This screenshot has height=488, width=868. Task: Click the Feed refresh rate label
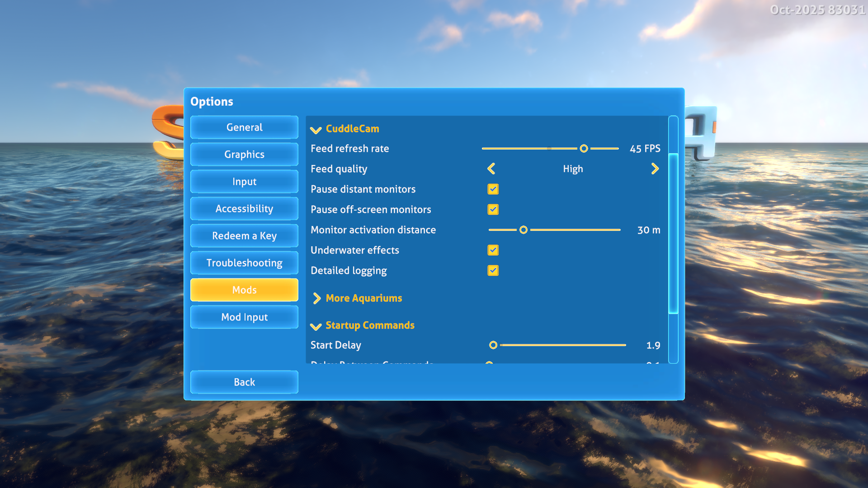[349, 149]
